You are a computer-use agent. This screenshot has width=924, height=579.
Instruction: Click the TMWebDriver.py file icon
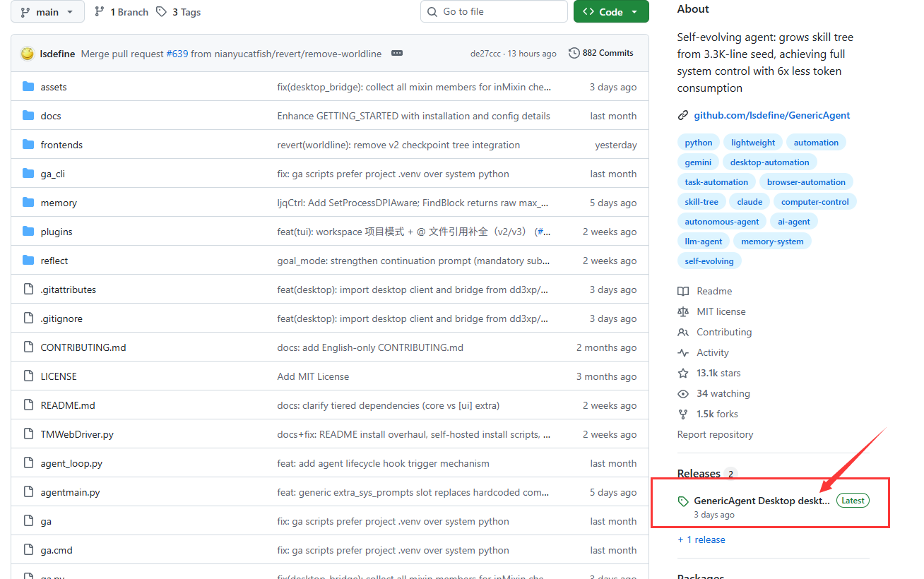pyautogui.click(x=28, y=434)
